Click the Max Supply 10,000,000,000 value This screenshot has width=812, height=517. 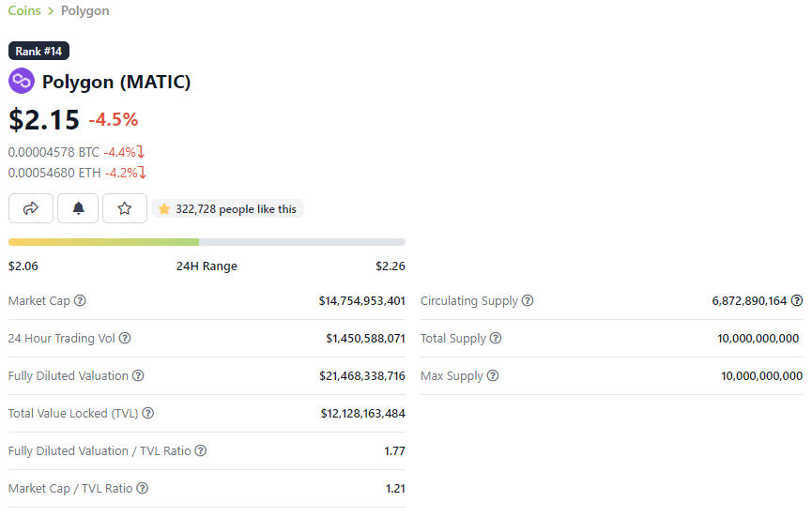coord(761,375)
